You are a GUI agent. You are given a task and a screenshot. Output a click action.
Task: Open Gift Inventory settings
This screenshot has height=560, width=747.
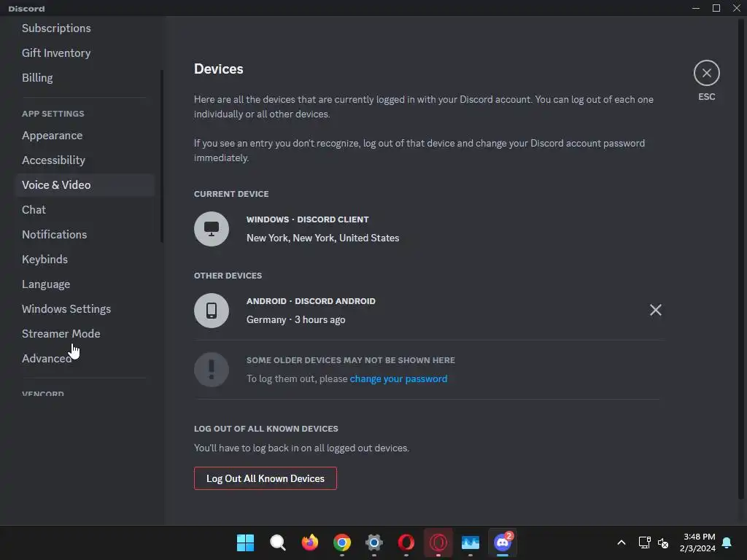[56, 52]
